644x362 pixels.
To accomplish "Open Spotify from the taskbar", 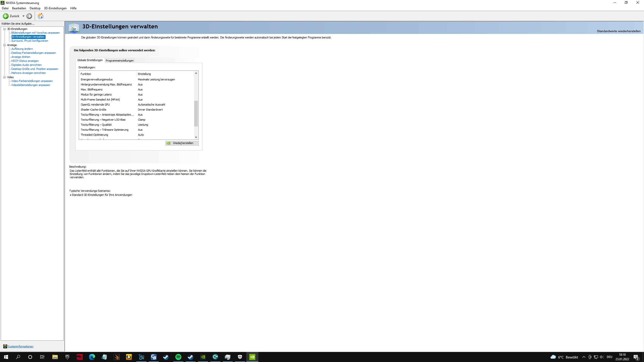I will point(178,357).
